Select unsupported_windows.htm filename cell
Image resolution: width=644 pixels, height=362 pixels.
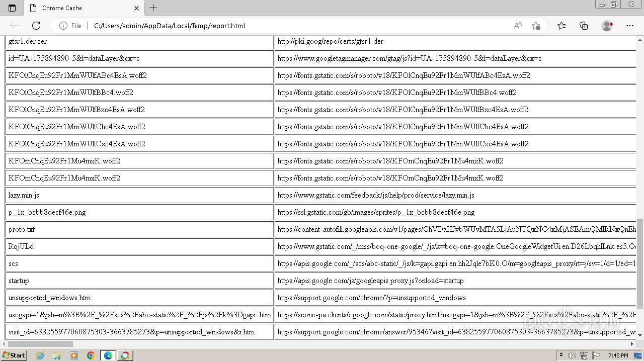pos(139,298)
